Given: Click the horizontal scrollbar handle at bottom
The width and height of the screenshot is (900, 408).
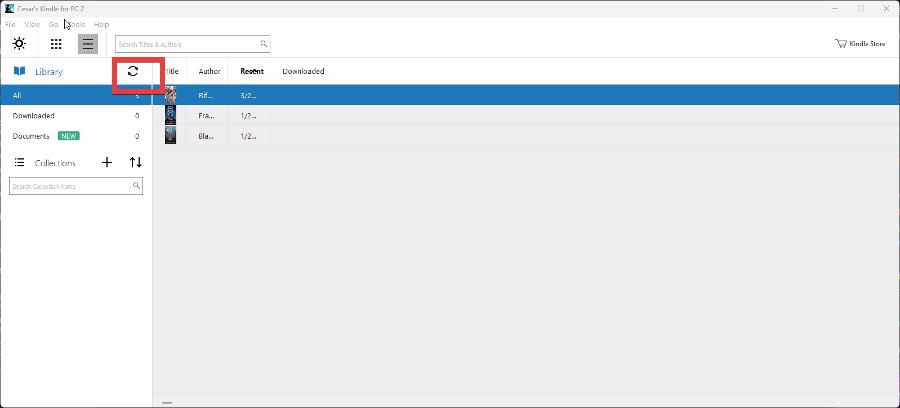Looking at the screenshot, I should pos(167,403).
